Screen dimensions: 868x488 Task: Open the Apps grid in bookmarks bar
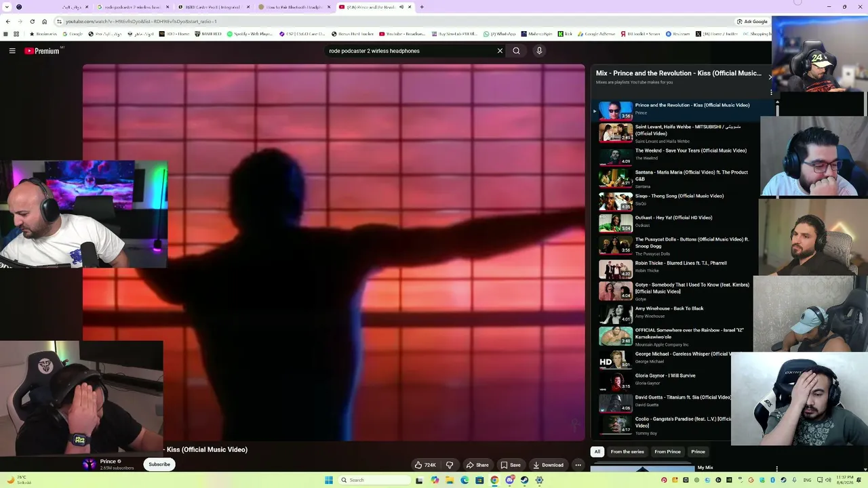16,34
